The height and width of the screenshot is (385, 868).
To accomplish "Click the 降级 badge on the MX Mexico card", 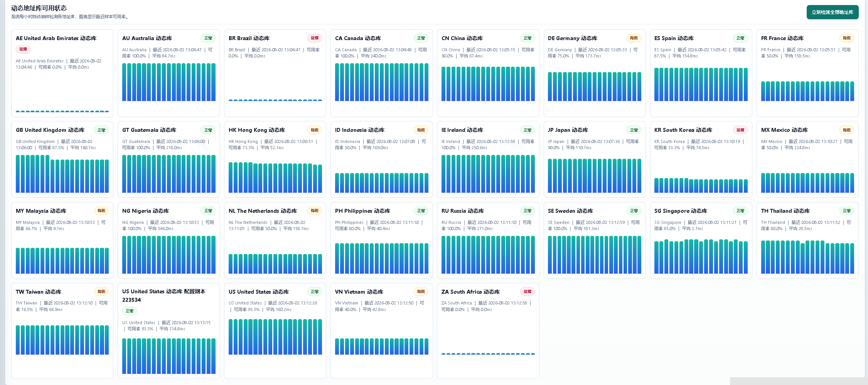I will point(847,130).
